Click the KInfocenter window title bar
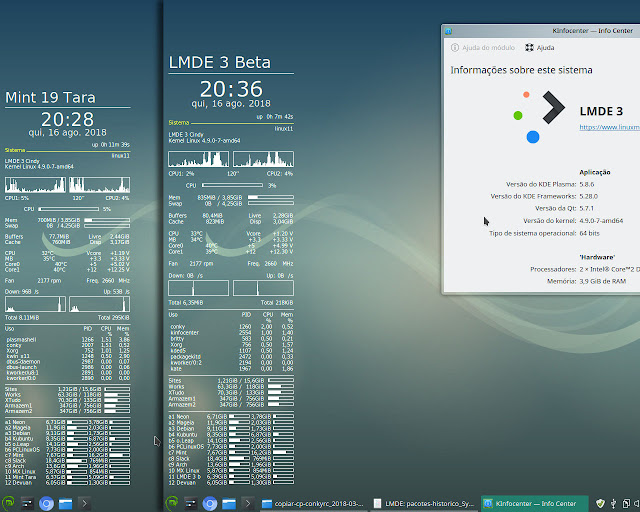Screen dimensions: 640x512 point(542,31)
